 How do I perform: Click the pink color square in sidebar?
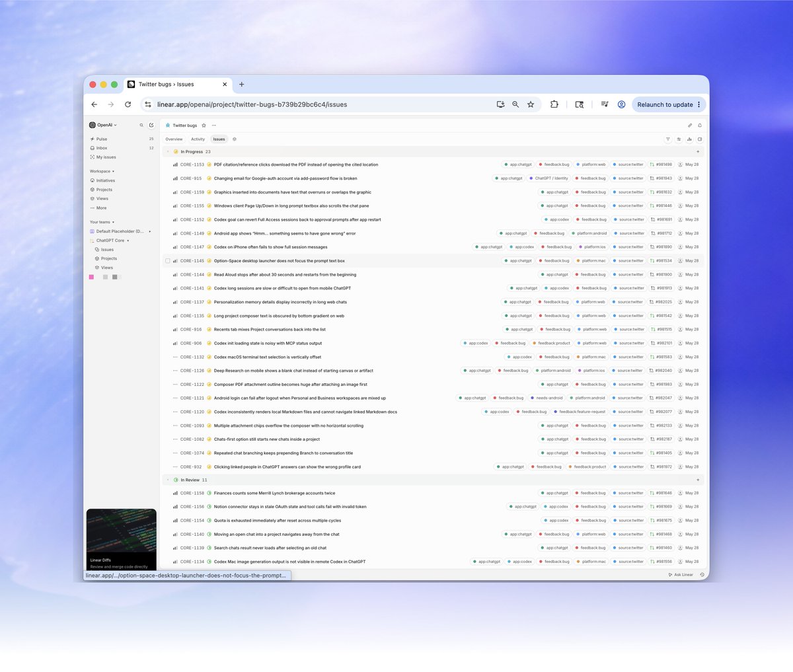(91, 277)
